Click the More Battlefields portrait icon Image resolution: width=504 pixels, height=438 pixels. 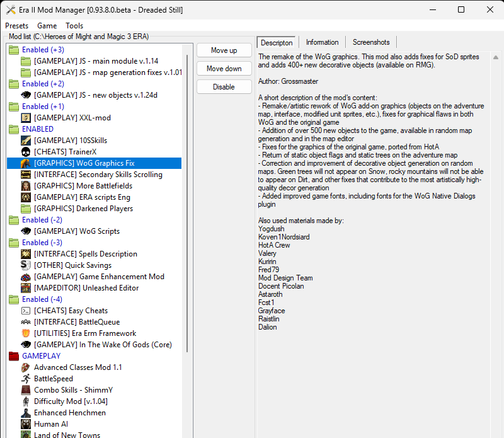(26, 186)
